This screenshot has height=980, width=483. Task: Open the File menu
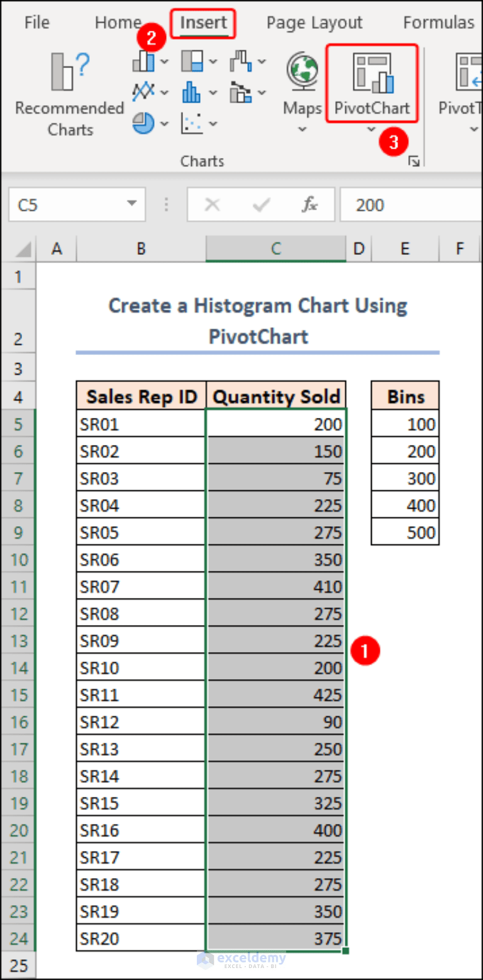[x=36, y=22]
